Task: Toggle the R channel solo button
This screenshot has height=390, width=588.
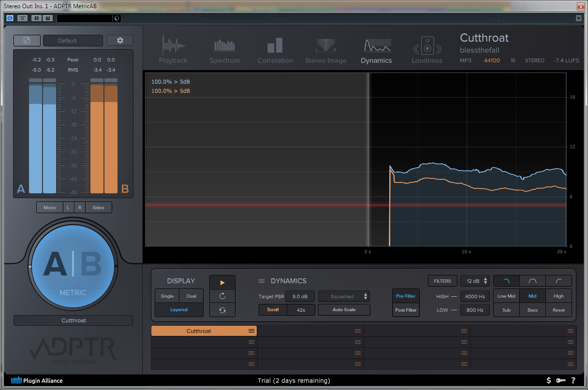Action: tap(79, 207)
